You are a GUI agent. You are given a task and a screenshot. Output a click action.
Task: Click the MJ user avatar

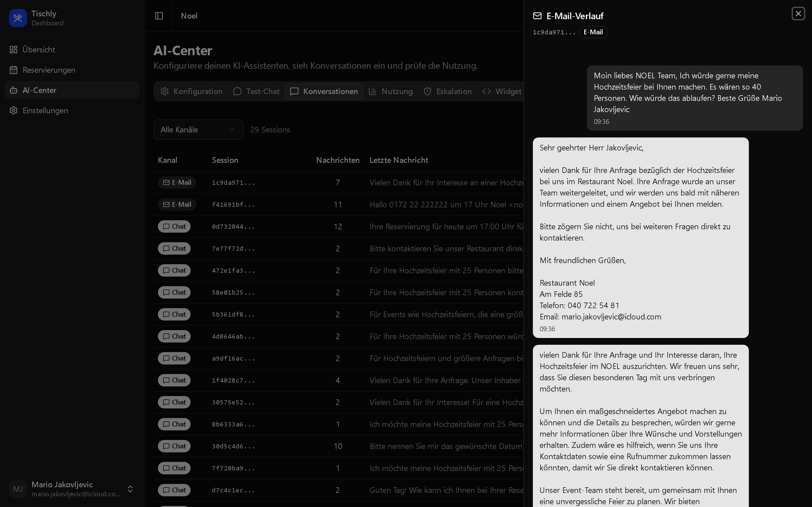[18, 489]
